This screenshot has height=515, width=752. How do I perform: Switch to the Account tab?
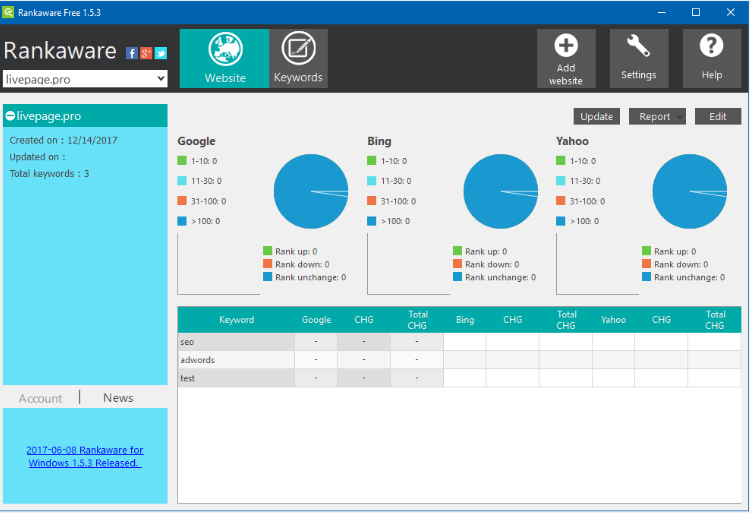click(x=40, y=398)
